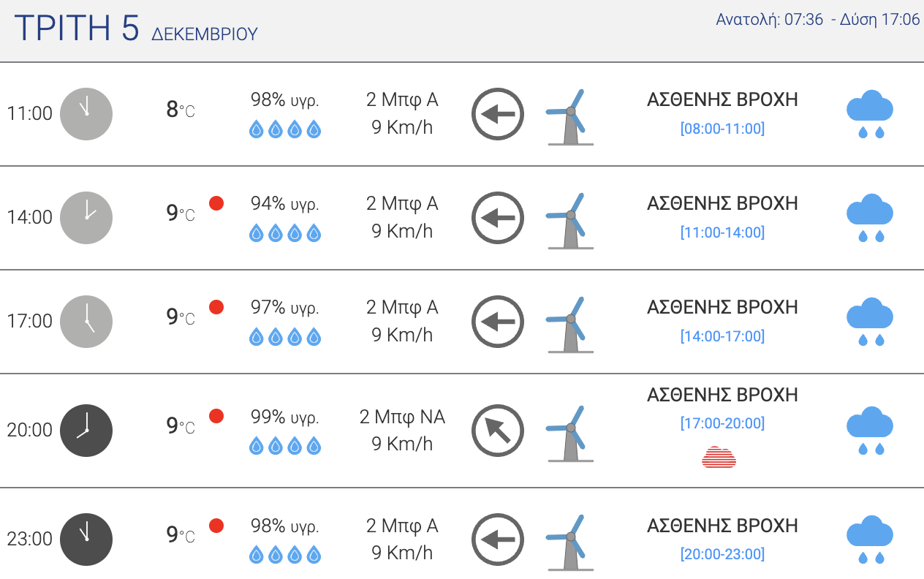Click the ΤΡΙΤΗ 5 ΔΕΚΕΜΒΡΙΟΥ date heading

(x=136, y=29)
